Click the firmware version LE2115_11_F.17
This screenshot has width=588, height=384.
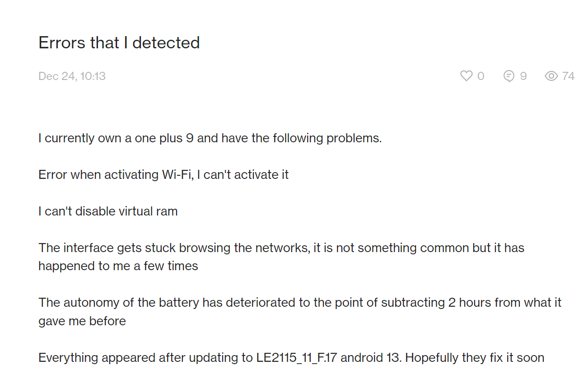pyautogui.click(x=298, y=357)
